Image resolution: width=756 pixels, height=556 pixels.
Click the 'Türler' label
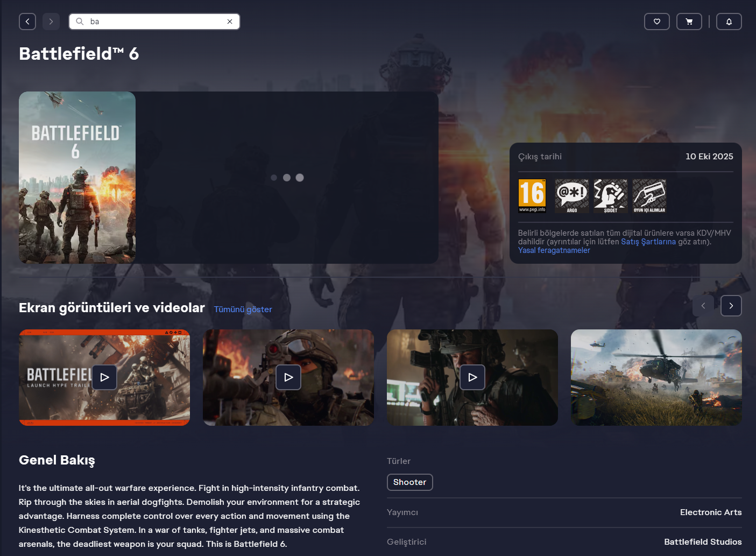point(399,461)
